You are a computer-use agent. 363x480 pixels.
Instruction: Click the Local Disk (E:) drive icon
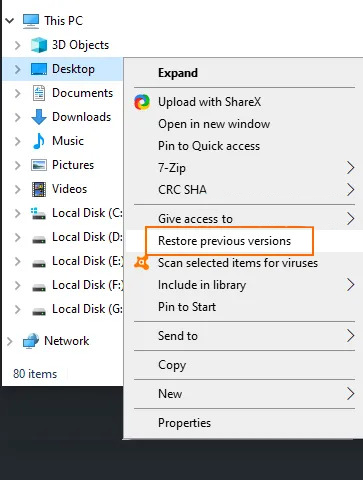click(39, 263)
